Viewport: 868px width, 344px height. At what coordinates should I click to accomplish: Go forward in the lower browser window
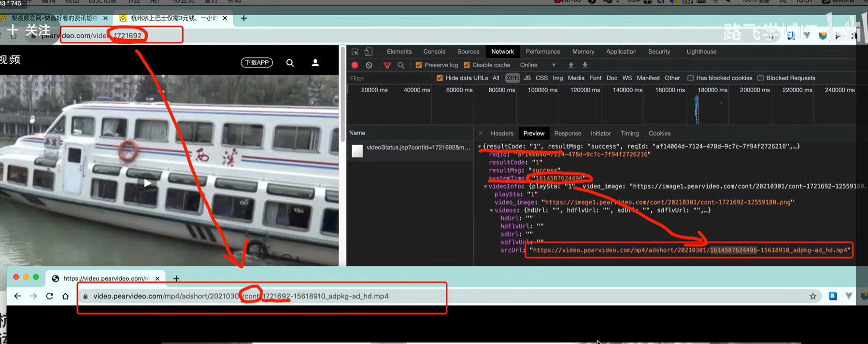click(x=33, y=296)
